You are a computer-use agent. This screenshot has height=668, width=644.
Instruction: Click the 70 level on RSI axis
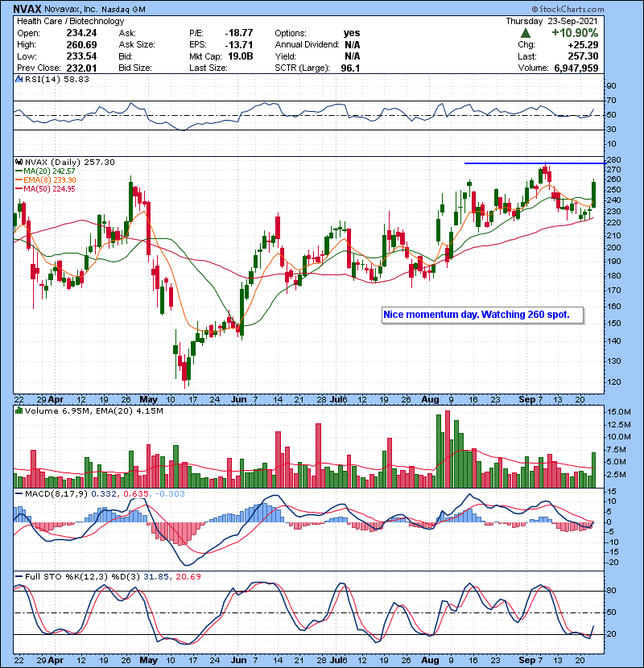click(x=612, y=101)
